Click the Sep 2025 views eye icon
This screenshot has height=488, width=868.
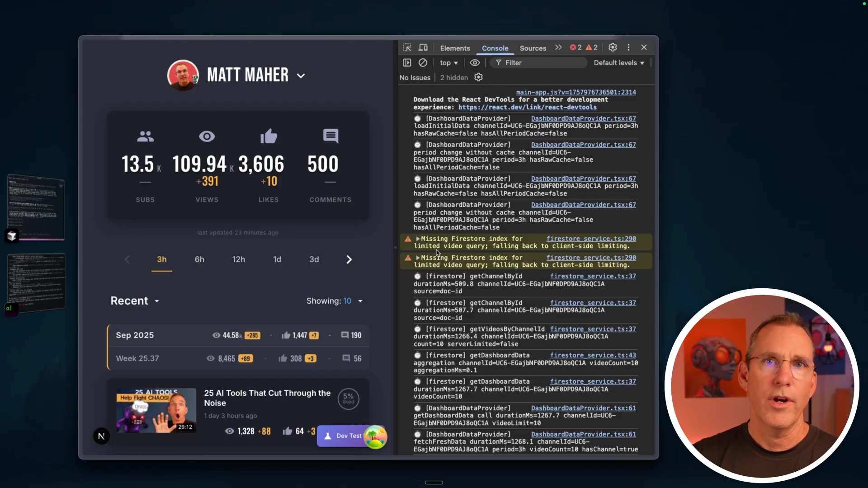coord(216,335)
